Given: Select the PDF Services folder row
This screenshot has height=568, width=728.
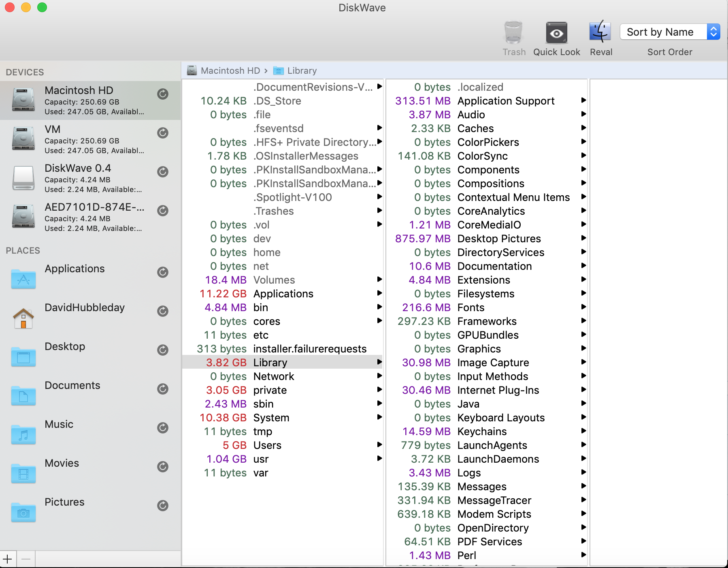Looking at the screenshot, I should click(x=487, y=541).
